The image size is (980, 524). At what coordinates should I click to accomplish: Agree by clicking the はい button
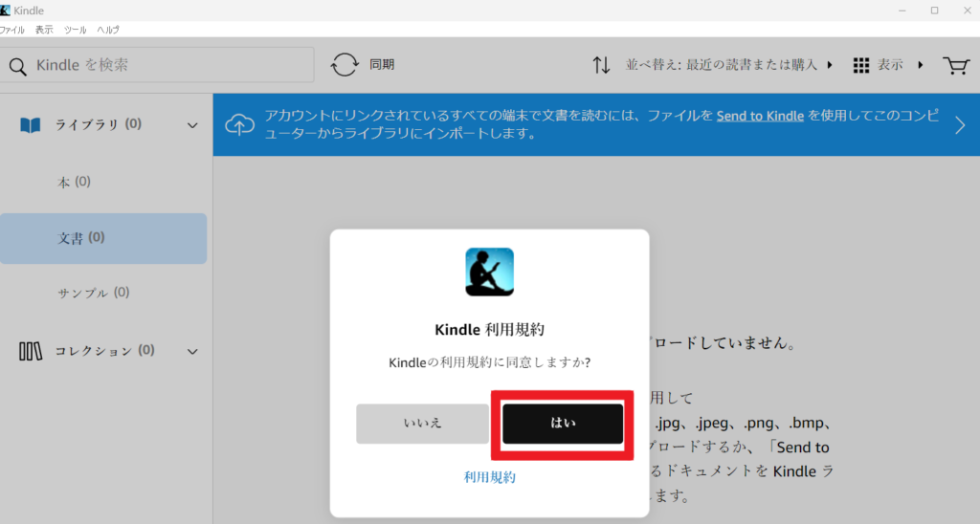point(563,424)
